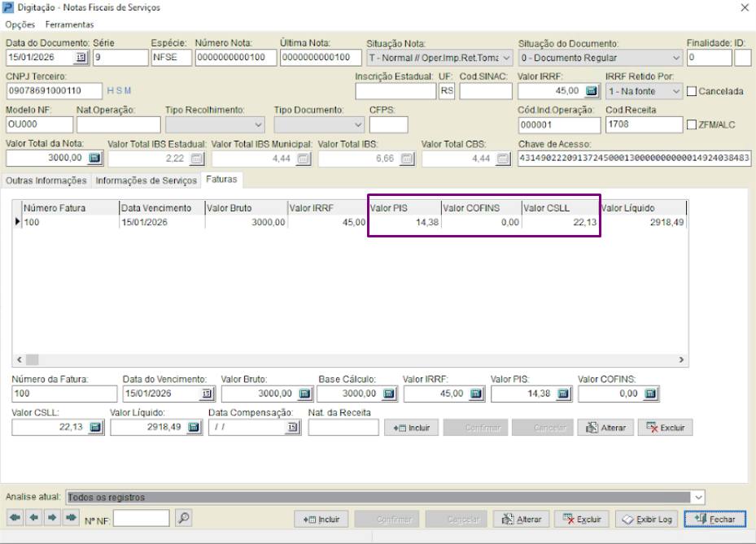Viewport: 756px width, 544px height.
Task: Click the invoice grid horizontal scrollbar thumb
Action: 33,359
